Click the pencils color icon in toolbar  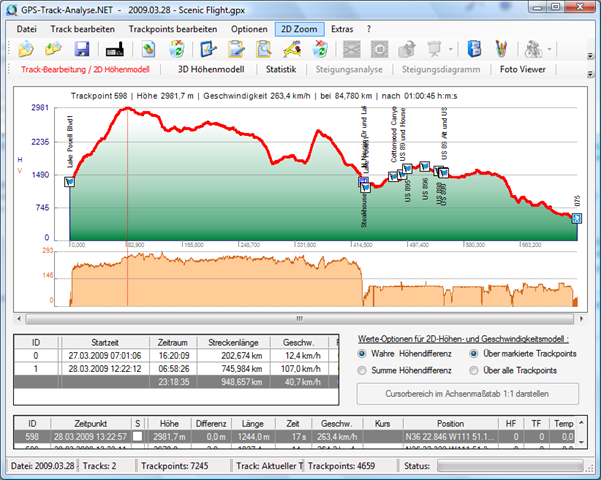click(x=501, y=49)
